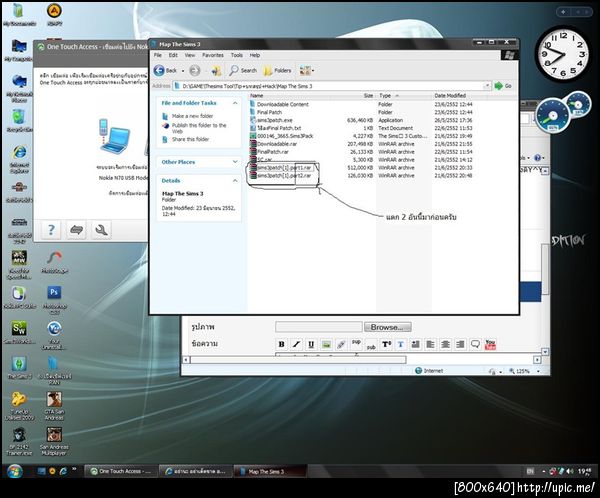600x498 pixels.
Task: Select the 000146_3665.Sims3Pack file
Action: point(285,136)
